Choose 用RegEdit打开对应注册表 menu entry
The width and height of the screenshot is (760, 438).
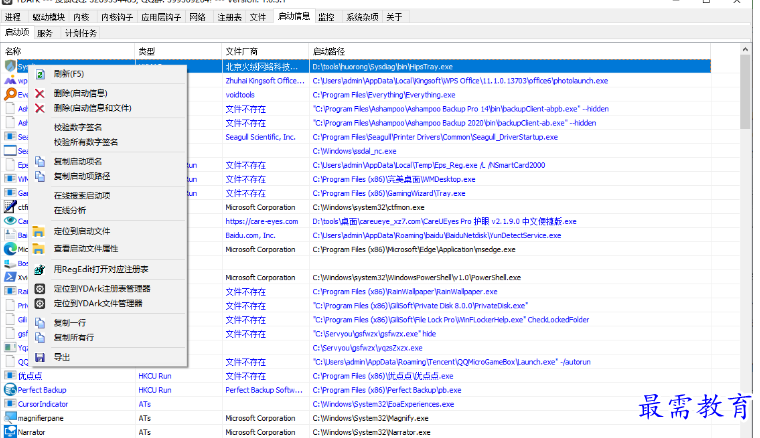pos(101,269)
